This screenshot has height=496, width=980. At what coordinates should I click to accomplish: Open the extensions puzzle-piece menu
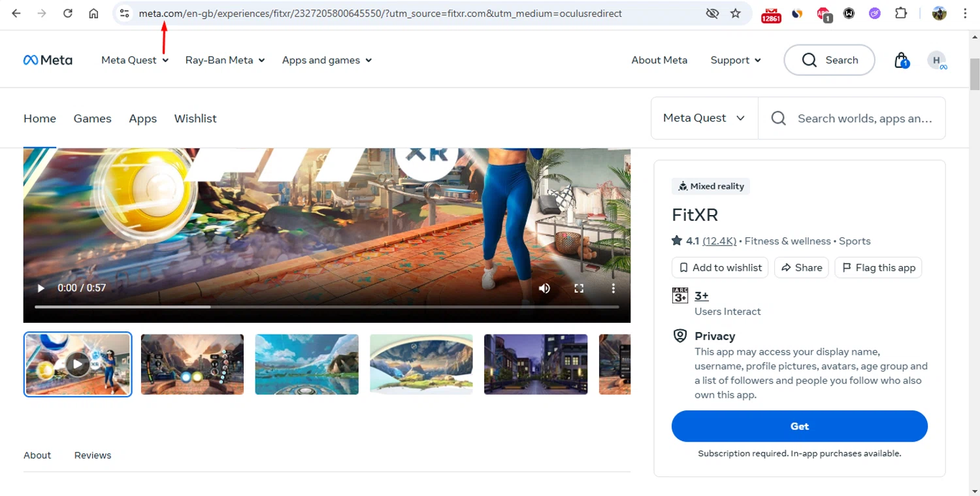click(901, 13)
